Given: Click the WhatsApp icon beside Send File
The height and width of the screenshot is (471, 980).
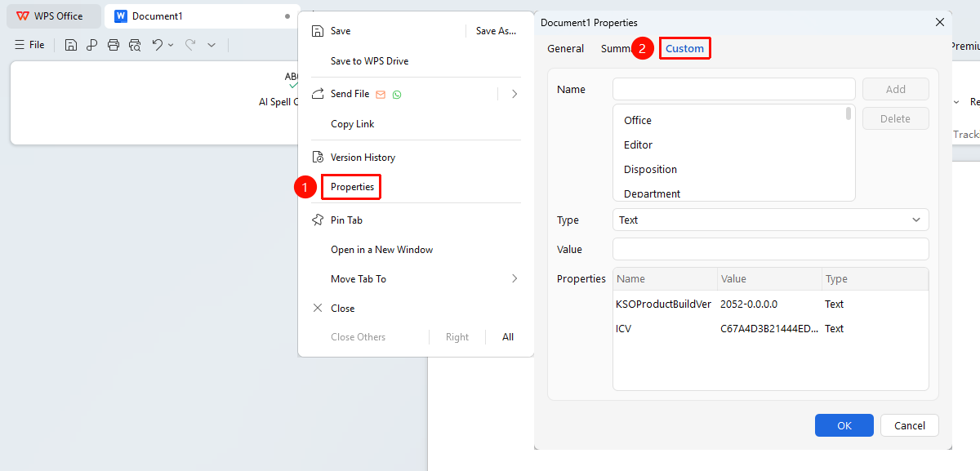Looking at the screenshot, I should point(397,94).
